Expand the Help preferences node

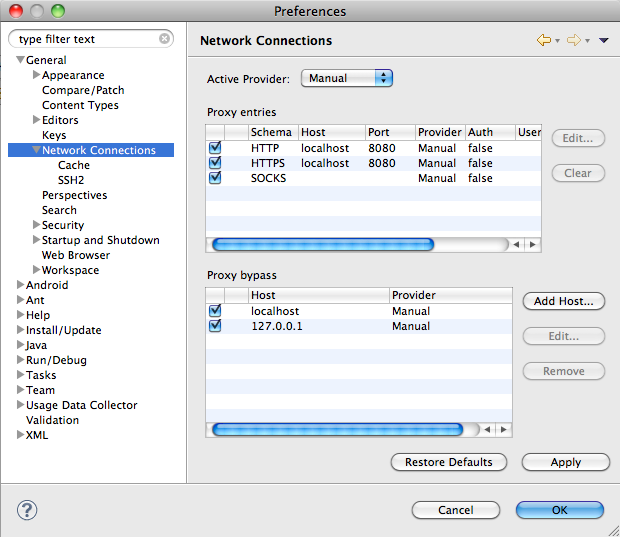click(x=21, y=314)
